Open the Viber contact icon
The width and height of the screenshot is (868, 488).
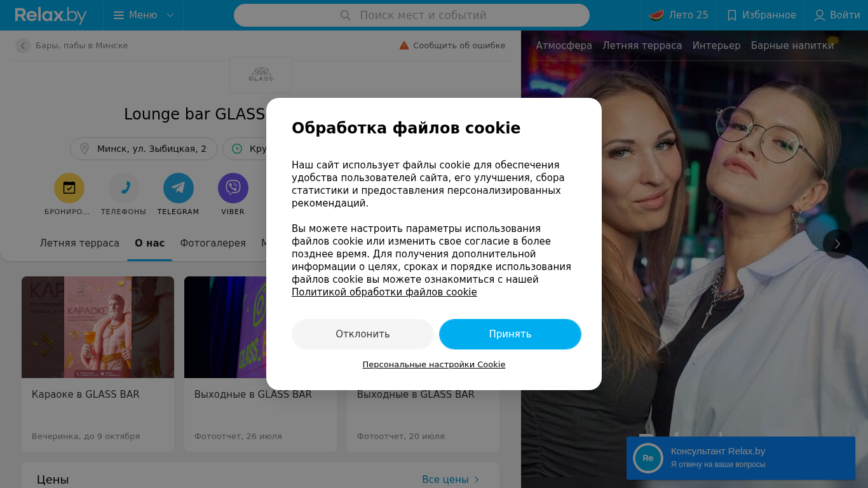pyautogui.click(x=233, y=188)
